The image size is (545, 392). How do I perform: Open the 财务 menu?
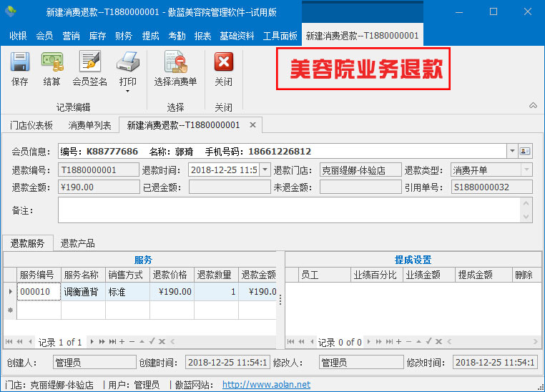pyautogui.click(x=124, y=36)
